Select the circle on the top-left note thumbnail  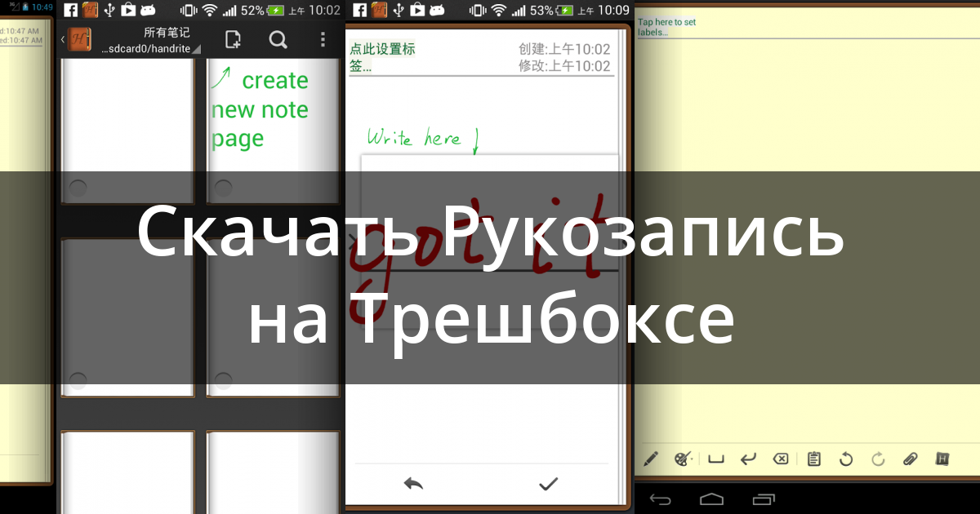coord(78,188)
